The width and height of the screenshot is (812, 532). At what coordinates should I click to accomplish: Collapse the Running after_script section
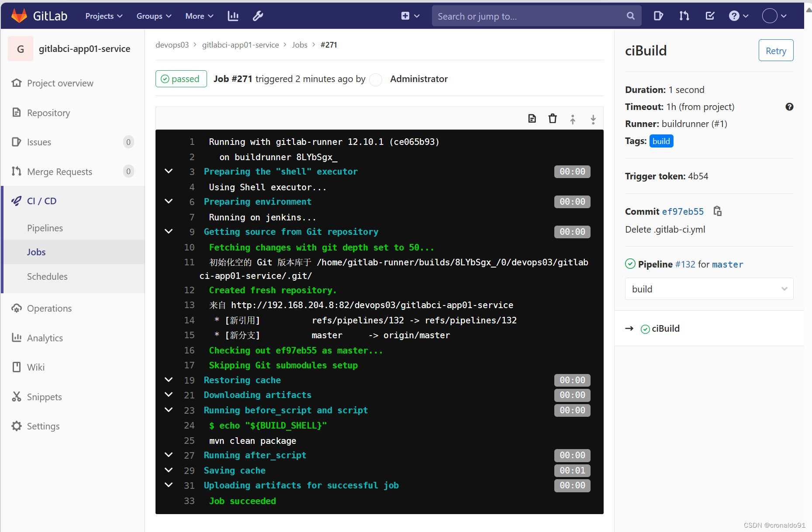[169, 455]
